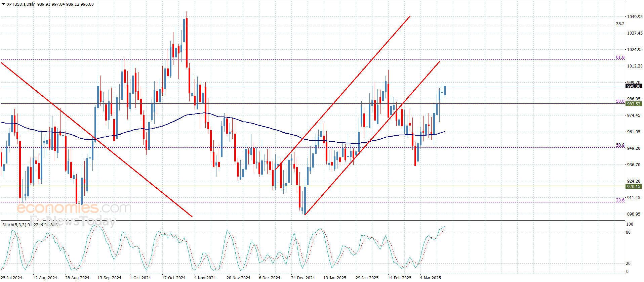This screenshot has height=282, width=644.
Task: Click the triangle arrow beside XPTUSD.s chart title
Action: click(x=4, y=4)
